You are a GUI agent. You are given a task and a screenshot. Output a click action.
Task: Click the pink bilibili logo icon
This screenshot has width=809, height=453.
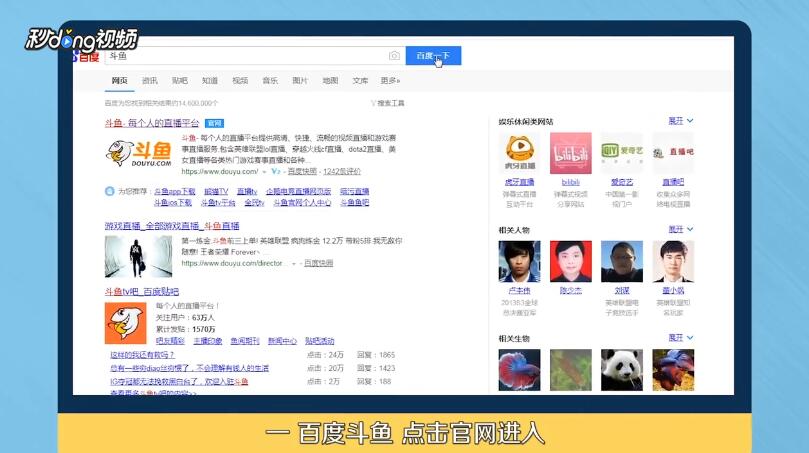pos(571,153)
